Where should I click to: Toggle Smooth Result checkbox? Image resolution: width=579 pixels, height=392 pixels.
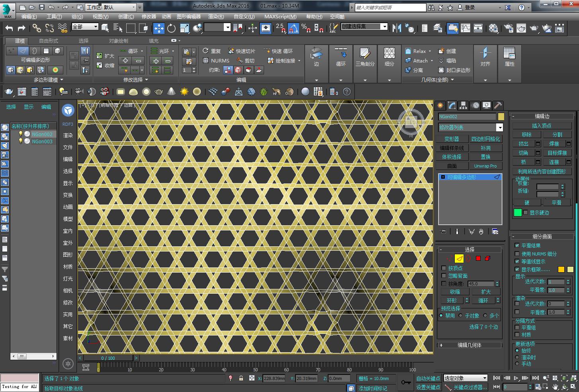(x=517, y=246)
